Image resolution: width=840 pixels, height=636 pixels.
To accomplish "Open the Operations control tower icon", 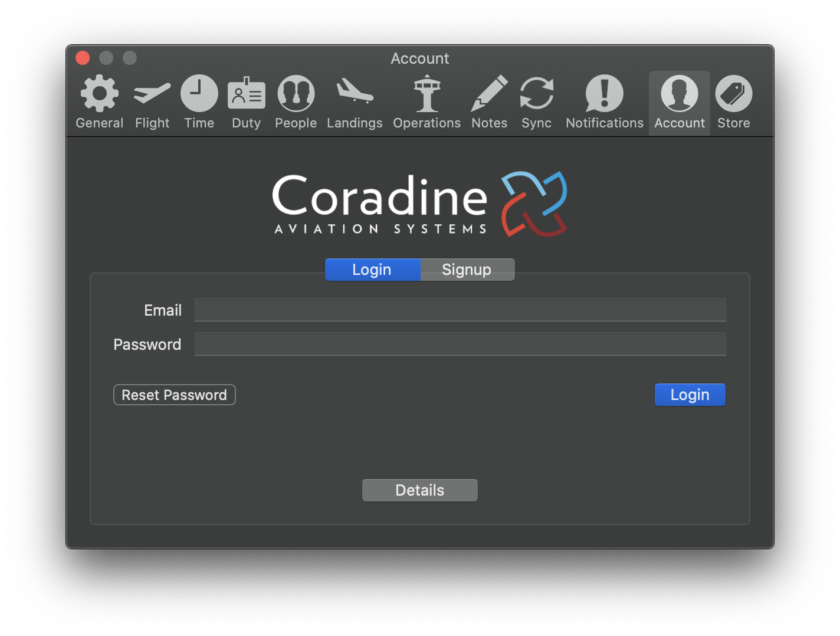I will pyautogui.click(x=427, y=93).
